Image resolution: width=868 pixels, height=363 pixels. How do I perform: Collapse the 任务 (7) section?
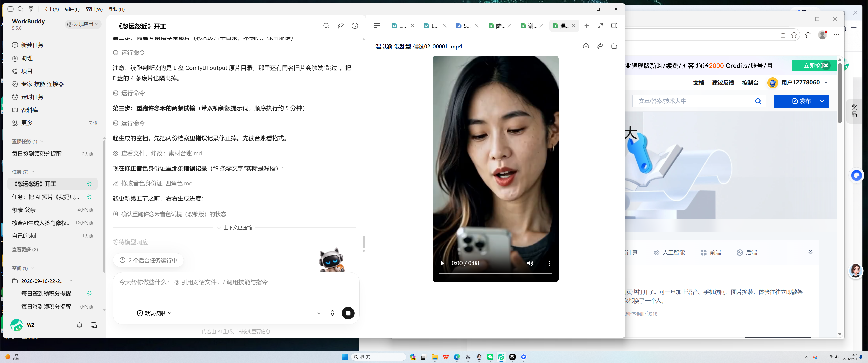point(33,172)
